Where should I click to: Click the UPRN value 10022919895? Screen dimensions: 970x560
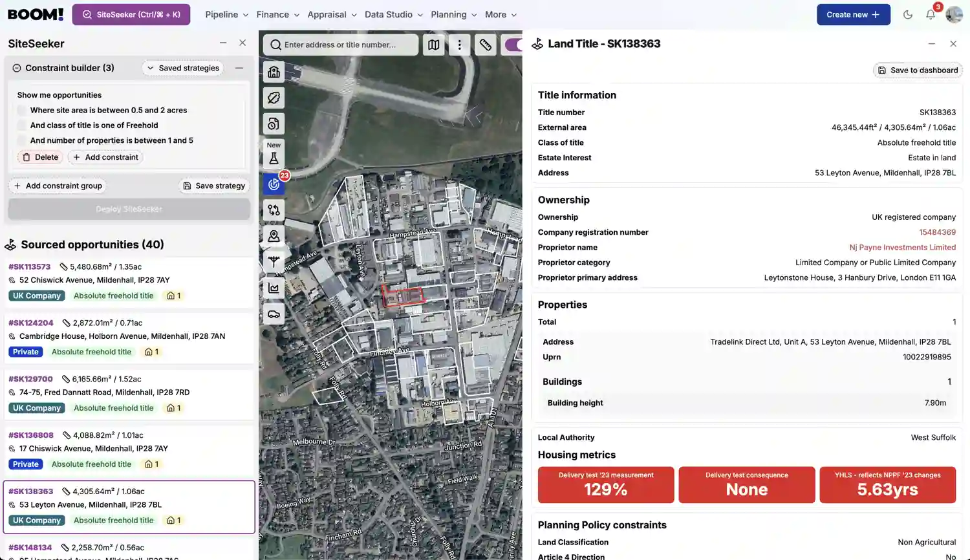point(927,357)
